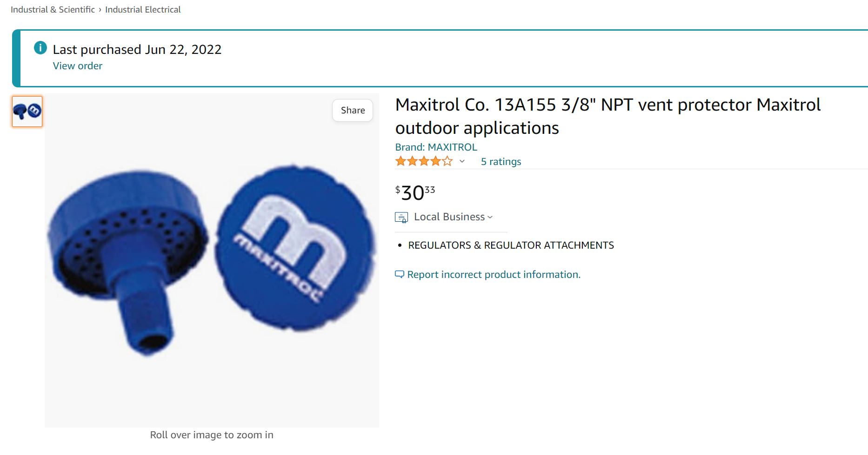Click the blue info icon beside Last purchased
The width and height of the screenshot is (868, 455).
tap(40, 47)
